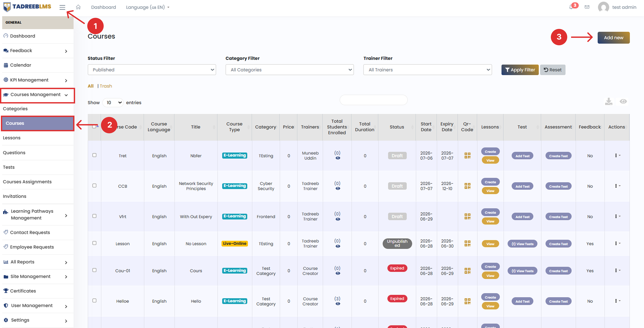The width and height of the screenshot is (644, 328).
Task: Click the Dashboard breadcrumb in top bar
Action: pyautogui.click(x=103, y=7)
